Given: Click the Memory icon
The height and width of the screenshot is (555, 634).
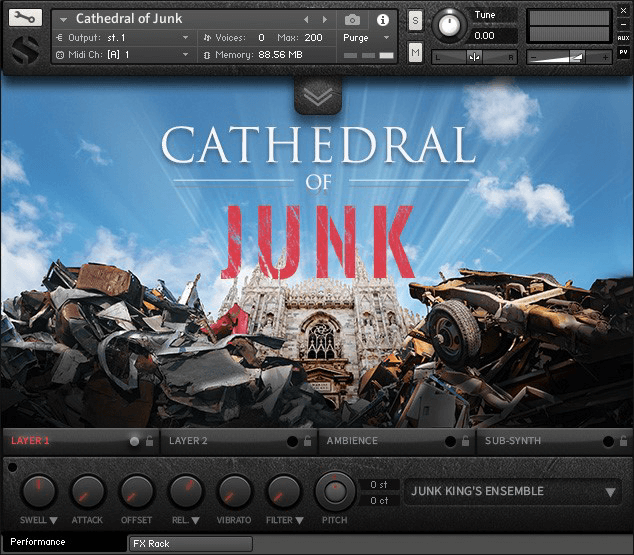Looking at the screenshot, I should 207,55.
